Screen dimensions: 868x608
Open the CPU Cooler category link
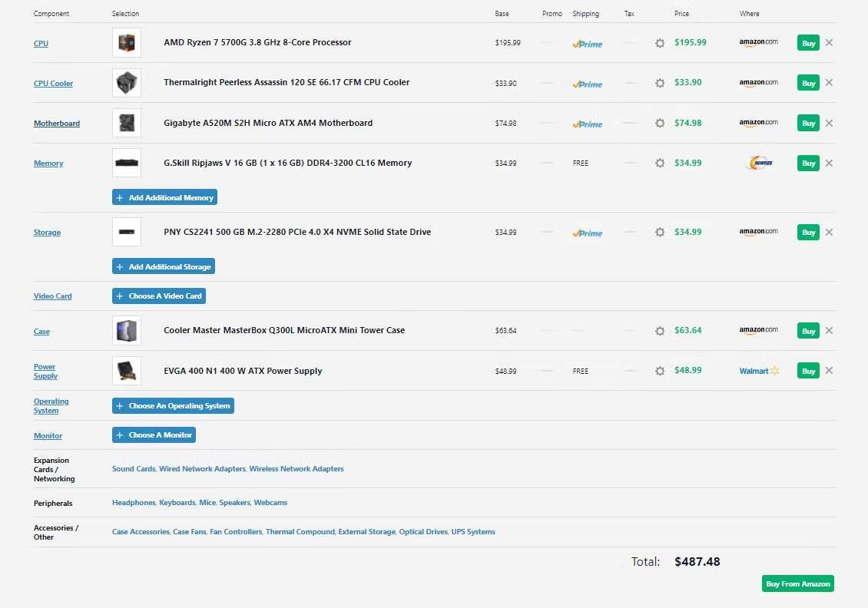point(53,84)
